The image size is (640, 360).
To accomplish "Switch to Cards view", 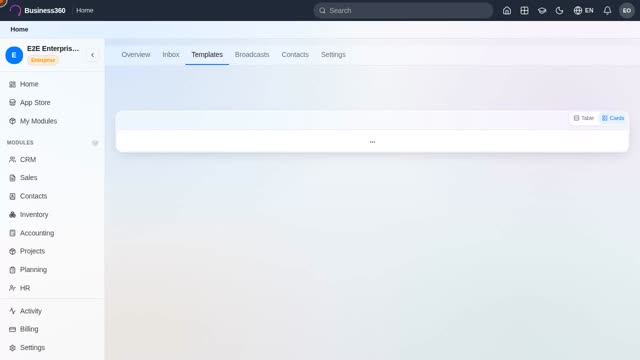I will [613, 118].
